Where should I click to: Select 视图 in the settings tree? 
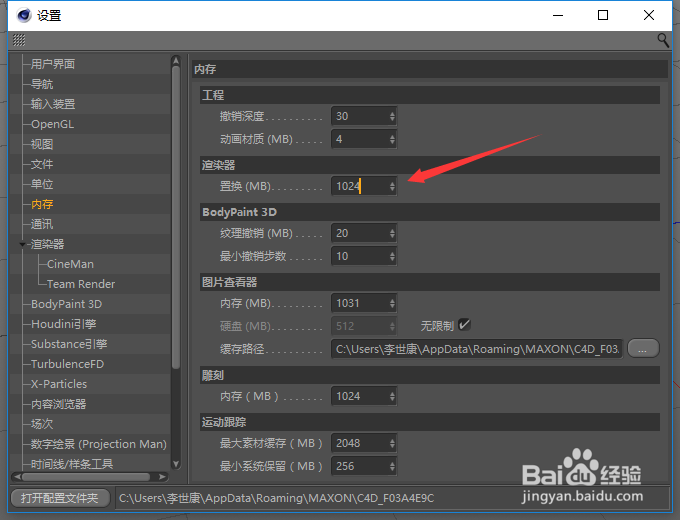tap(42, 144)
